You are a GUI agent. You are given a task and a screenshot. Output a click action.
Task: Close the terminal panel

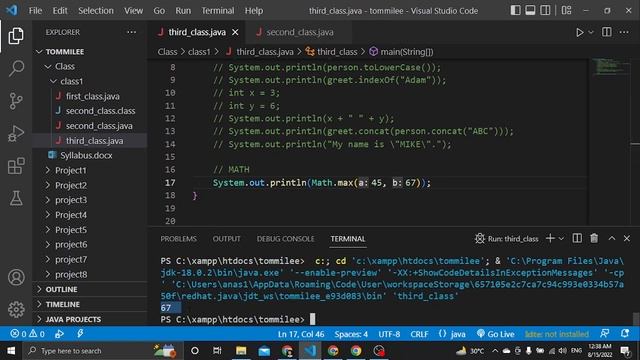click(x=627, y=238)
